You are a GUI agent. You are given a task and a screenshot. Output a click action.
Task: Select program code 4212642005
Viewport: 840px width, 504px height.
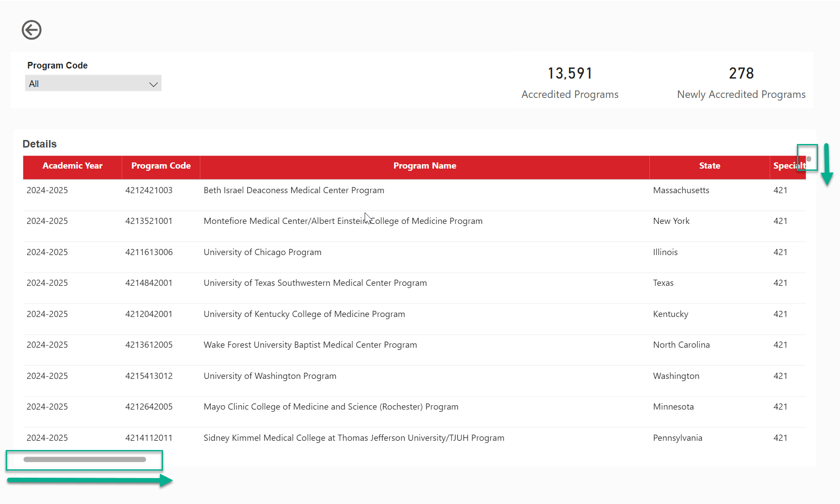coord(149,407)
